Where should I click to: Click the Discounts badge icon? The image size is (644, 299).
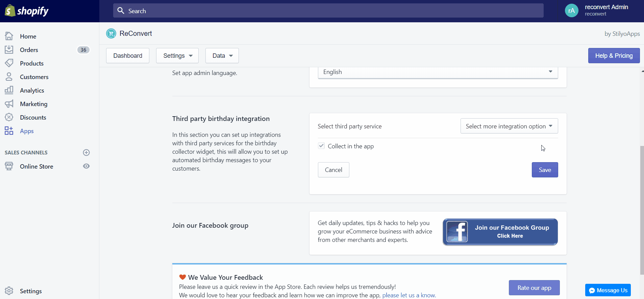pos(9,117)
